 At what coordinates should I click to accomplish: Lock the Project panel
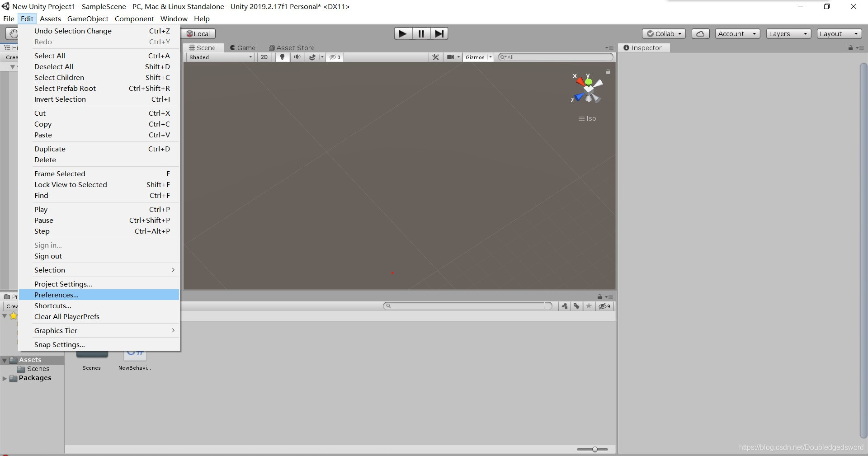599,297
